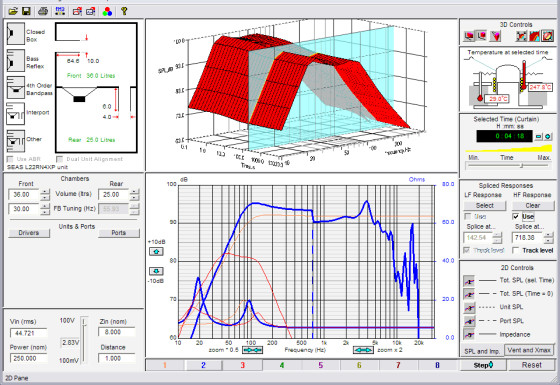Toggle the Port SPL trace icon
The width and height of the screenshot is (560, 385).
click(469, 321)
